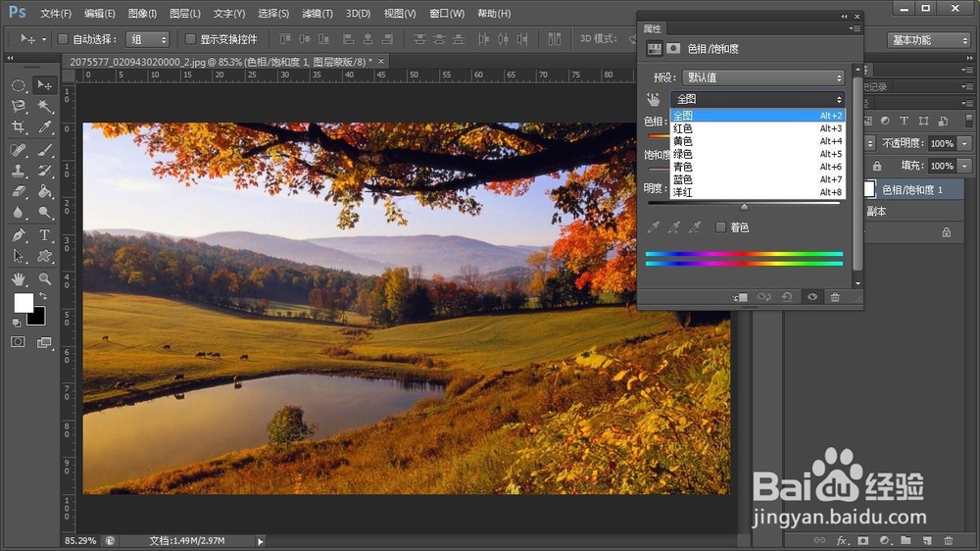
Task: Enable the 显示变换控件 checkbox
Action: pyautogui.click(x=191, y=39)
